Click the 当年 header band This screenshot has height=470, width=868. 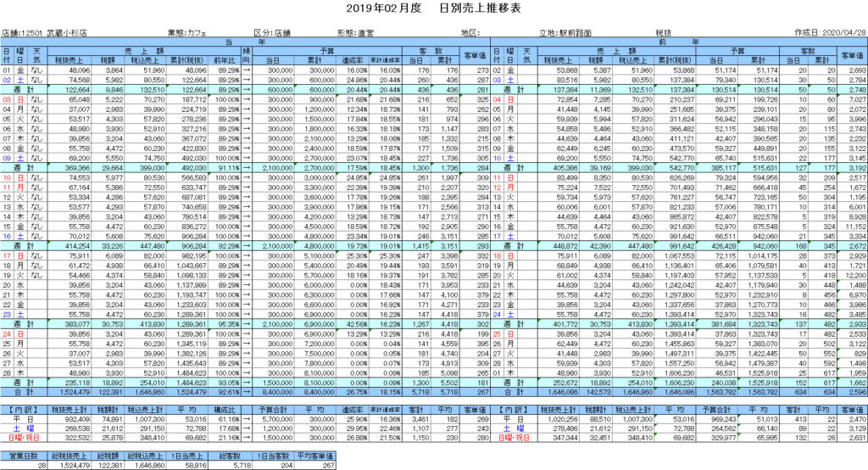[x=245, y=42]
